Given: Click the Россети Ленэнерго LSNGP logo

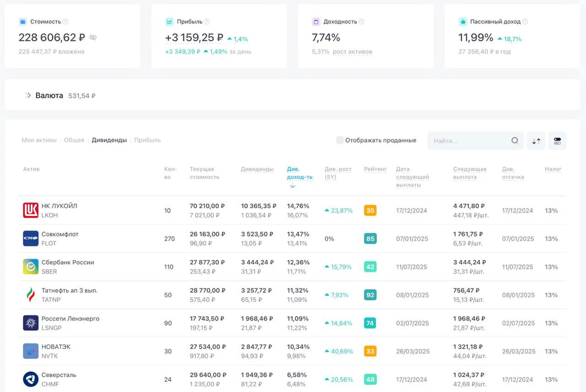Looking at the screenshot, I should point(31,323).
